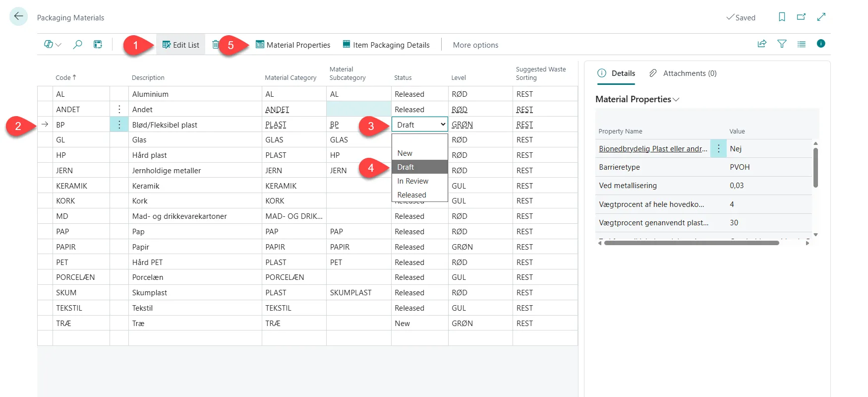Select the BP code cell

click(x=81, y=125)
